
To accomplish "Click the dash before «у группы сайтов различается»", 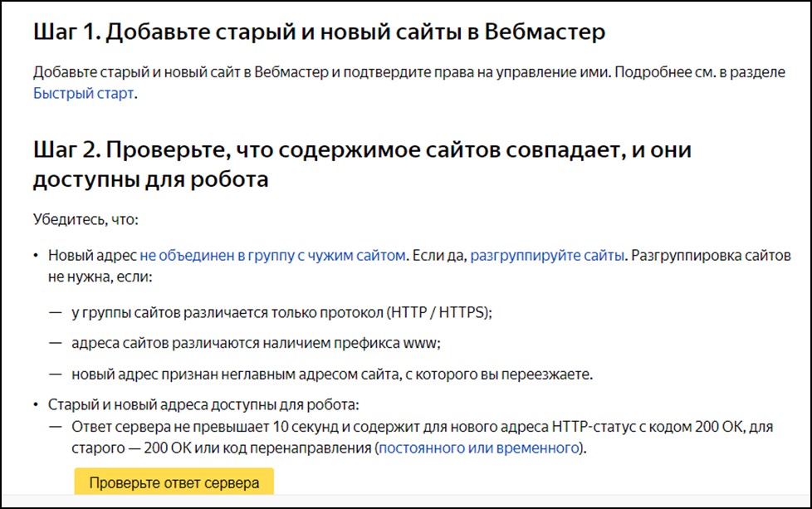I will coord(56,313).
